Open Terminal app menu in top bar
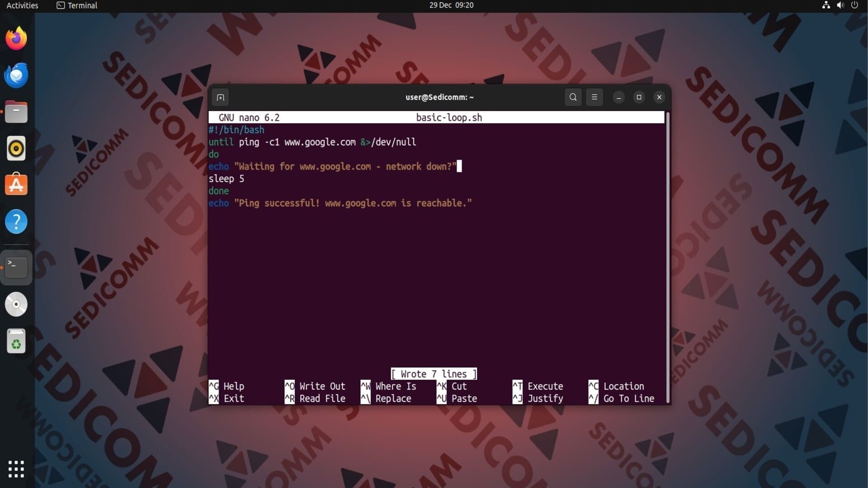Viewport: 868px width, 488px height. [x=77, y=5]
